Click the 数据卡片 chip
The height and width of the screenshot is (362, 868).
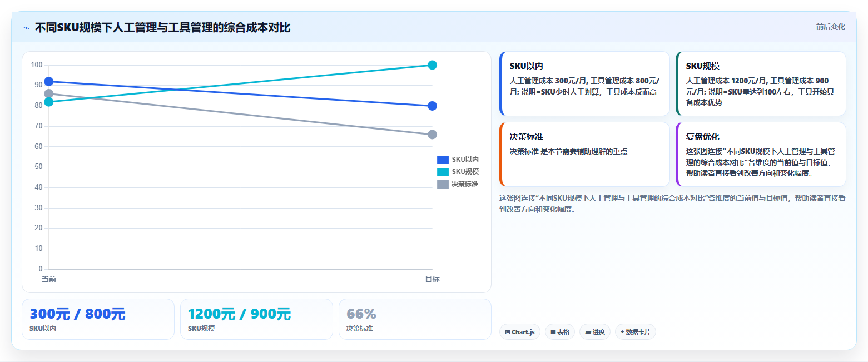(636, 332)
